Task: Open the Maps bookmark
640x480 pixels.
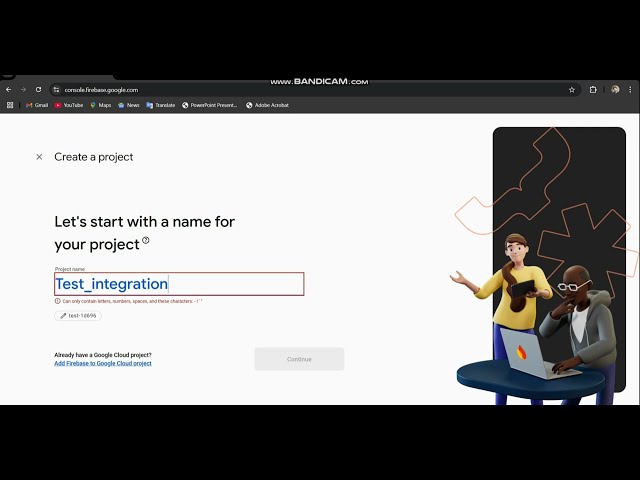Action: (x=100, y=105)
